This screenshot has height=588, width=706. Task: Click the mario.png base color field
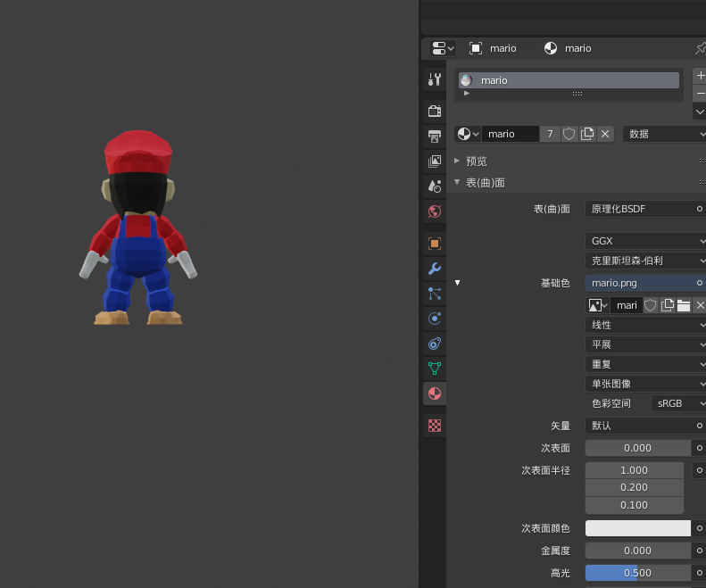(x=640, y=283)
